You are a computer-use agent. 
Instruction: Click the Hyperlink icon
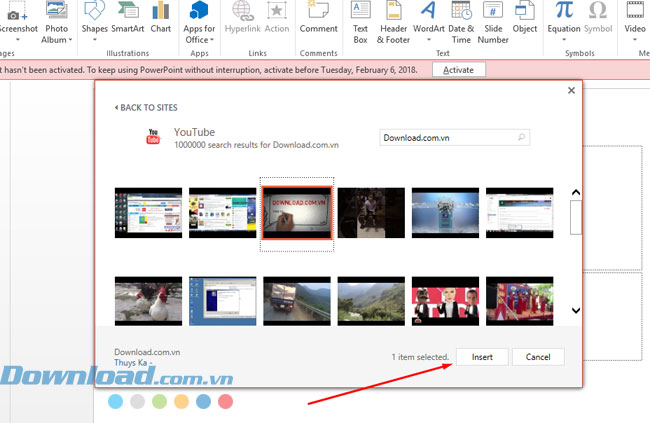(243, 10)
